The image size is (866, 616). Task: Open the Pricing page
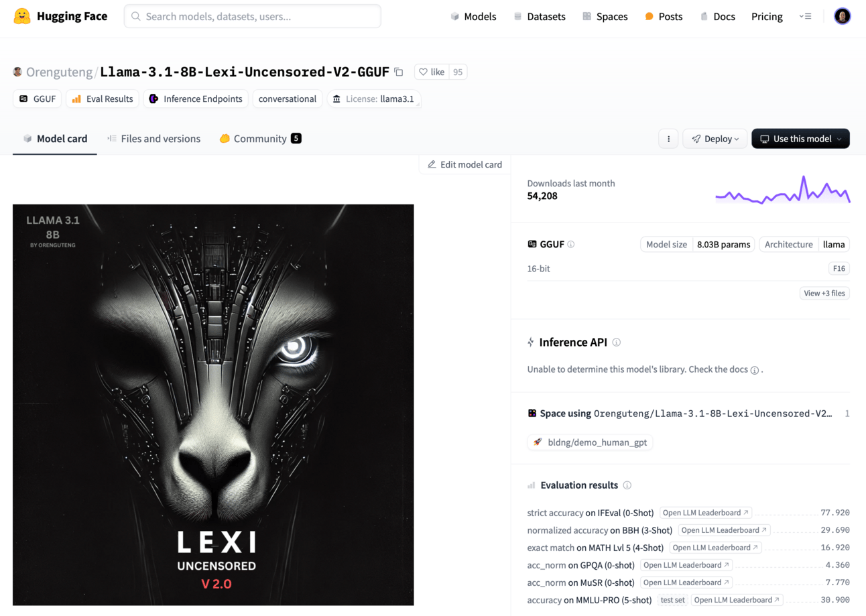[767, 16]
